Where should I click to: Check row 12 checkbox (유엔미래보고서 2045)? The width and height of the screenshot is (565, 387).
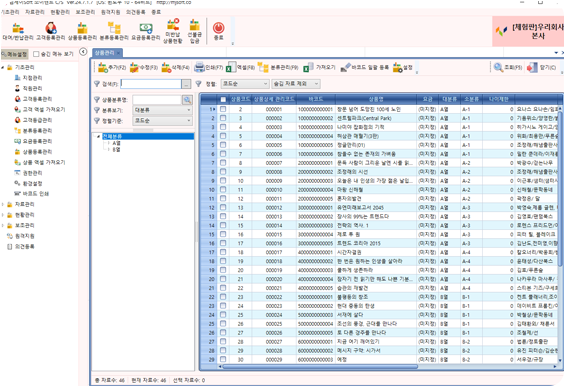(223, 207)
